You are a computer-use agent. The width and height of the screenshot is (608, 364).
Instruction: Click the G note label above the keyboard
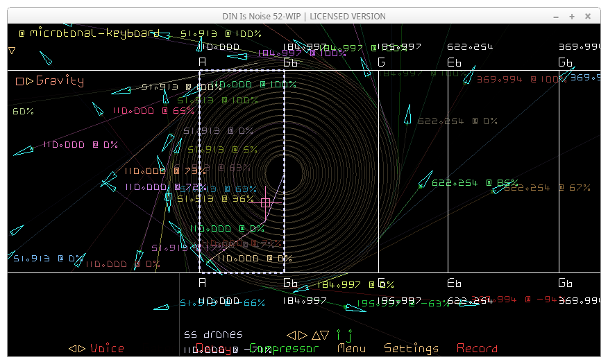[381, 62]
